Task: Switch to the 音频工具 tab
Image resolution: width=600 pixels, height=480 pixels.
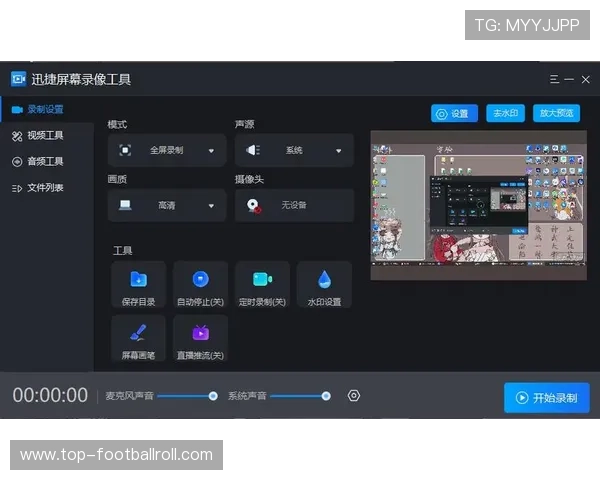Action: click(x=47, y=162)
